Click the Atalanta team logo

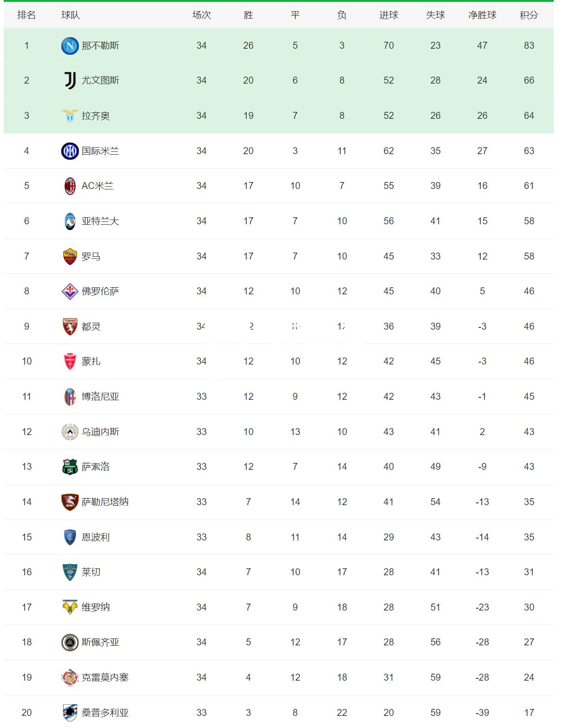70,221
